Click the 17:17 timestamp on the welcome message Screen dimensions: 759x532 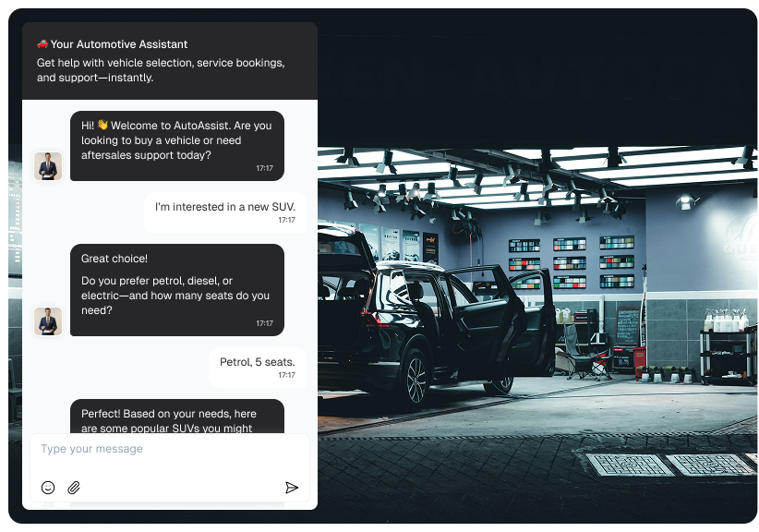(x=264, y=169)
